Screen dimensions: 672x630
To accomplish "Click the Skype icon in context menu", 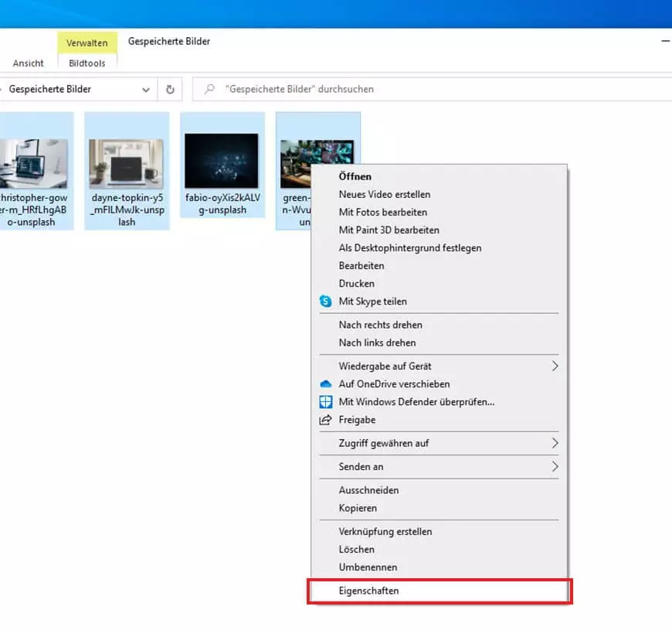I will (325, 301).
